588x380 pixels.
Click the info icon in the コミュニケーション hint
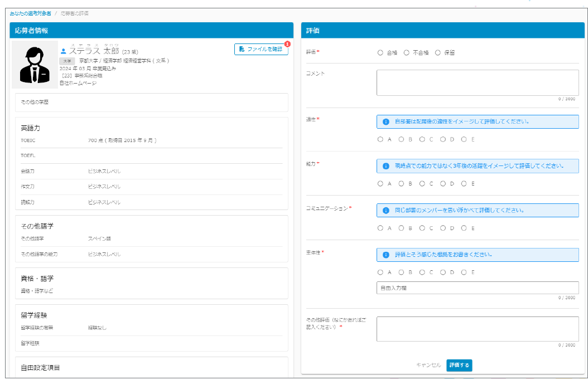385,211
